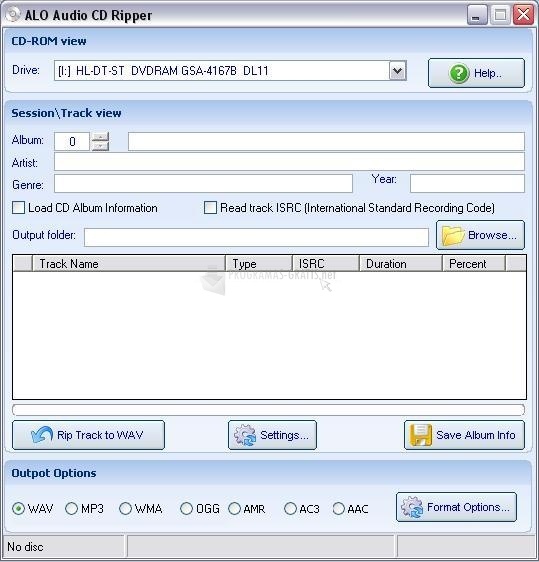Click the floppy disk Save Album icon
539x562 pixels.
click(x=421, y=435)
